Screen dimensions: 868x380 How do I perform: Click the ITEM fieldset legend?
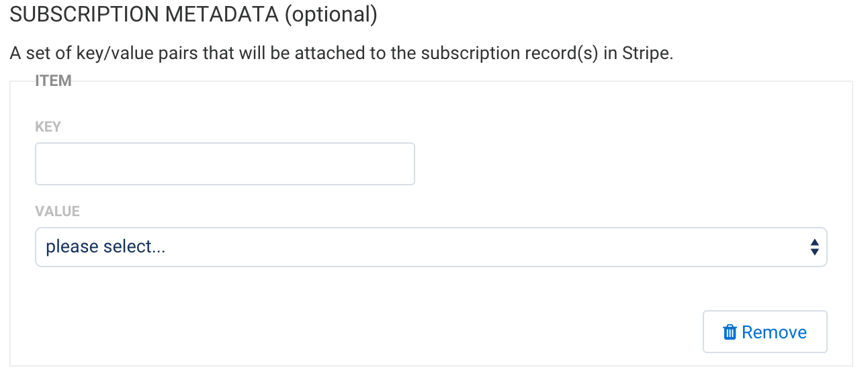click(53, 81)
